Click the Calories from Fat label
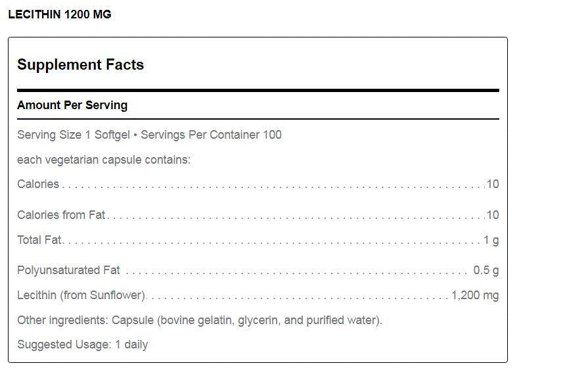 pos(61,215)
